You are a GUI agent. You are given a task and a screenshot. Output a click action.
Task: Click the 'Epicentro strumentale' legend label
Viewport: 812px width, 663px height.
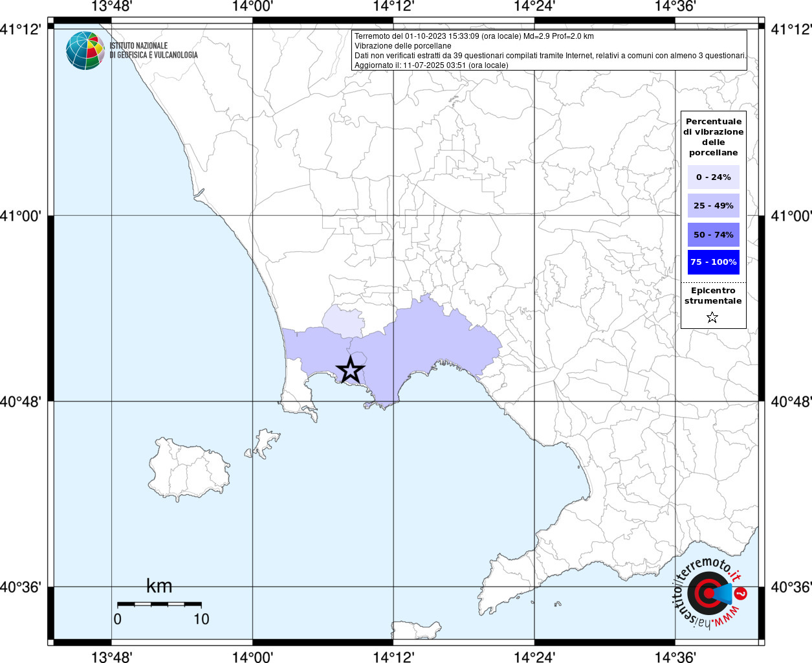(713, 296)
